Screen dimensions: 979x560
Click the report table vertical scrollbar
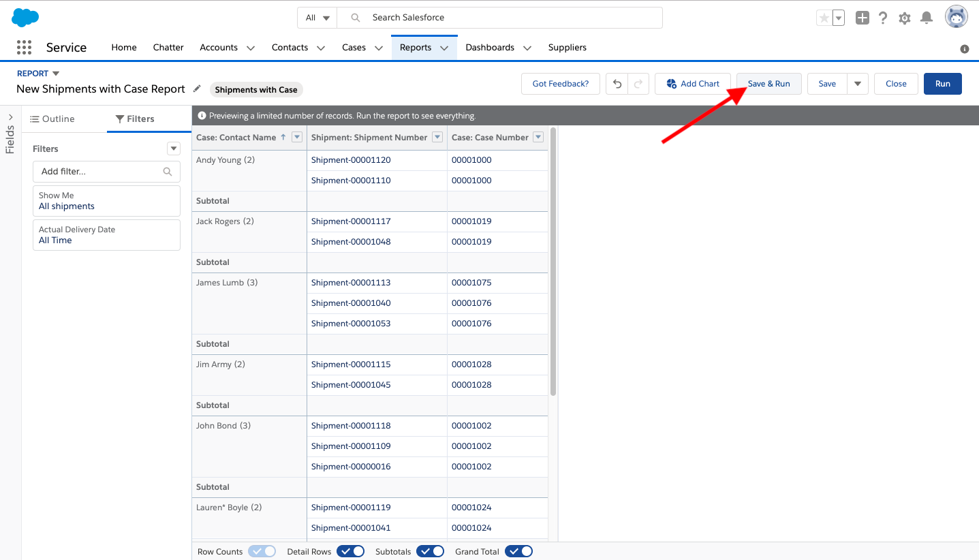click(553, 262)
